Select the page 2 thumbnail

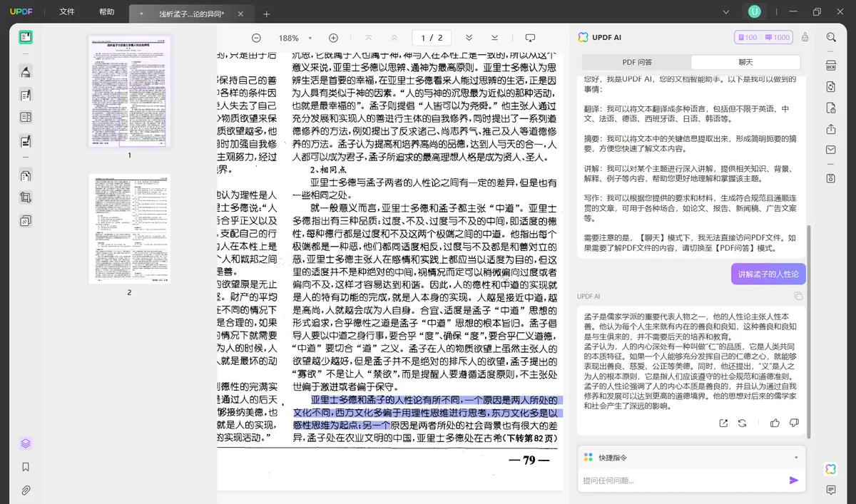coord(129,228)
